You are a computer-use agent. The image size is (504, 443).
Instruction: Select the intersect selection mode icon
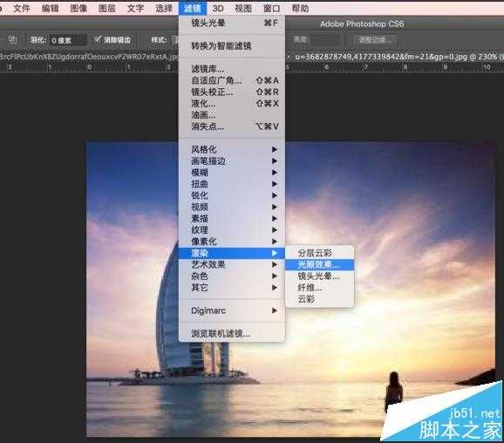tap(12, 40)
